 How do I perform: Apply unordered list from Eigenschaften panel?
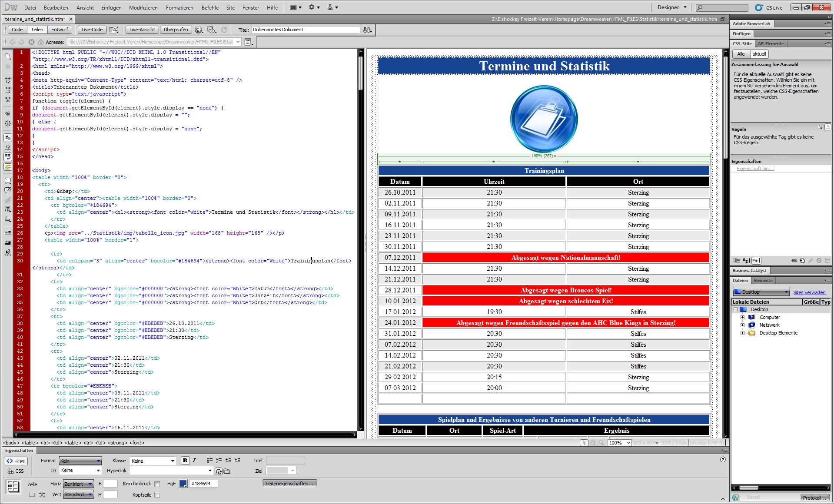[210, 461]
